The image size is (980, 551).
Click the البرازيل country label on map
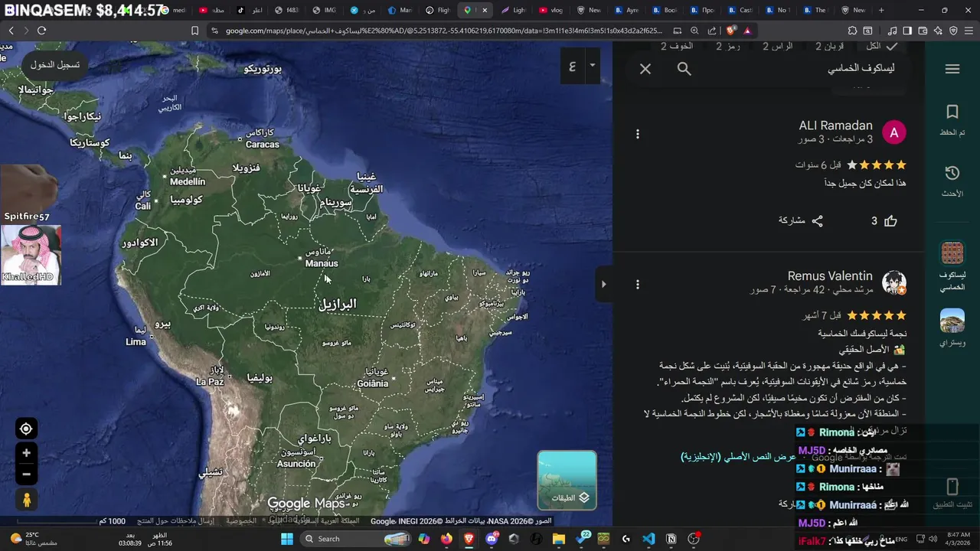pos(338,304)
